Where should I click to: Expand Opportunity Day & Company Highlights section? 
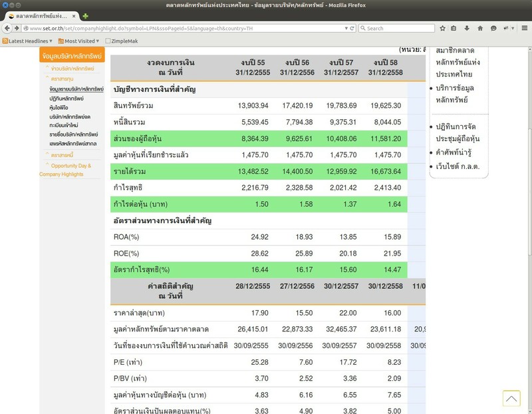[65, 170]
